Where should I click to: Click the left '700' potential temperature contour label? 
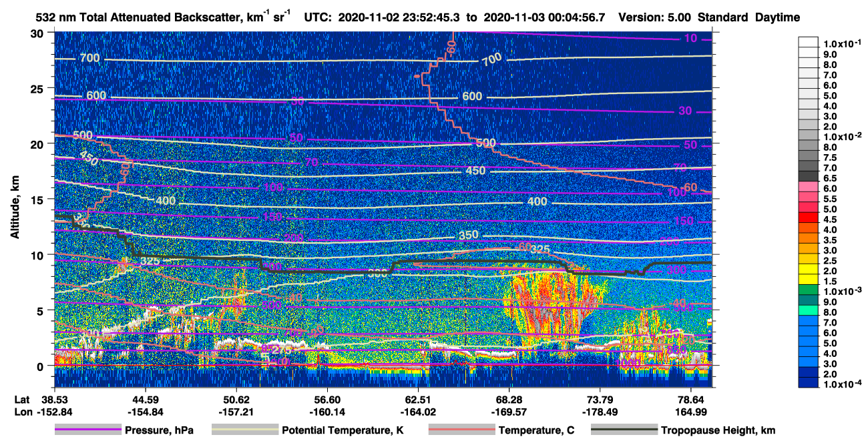(89, 58)
